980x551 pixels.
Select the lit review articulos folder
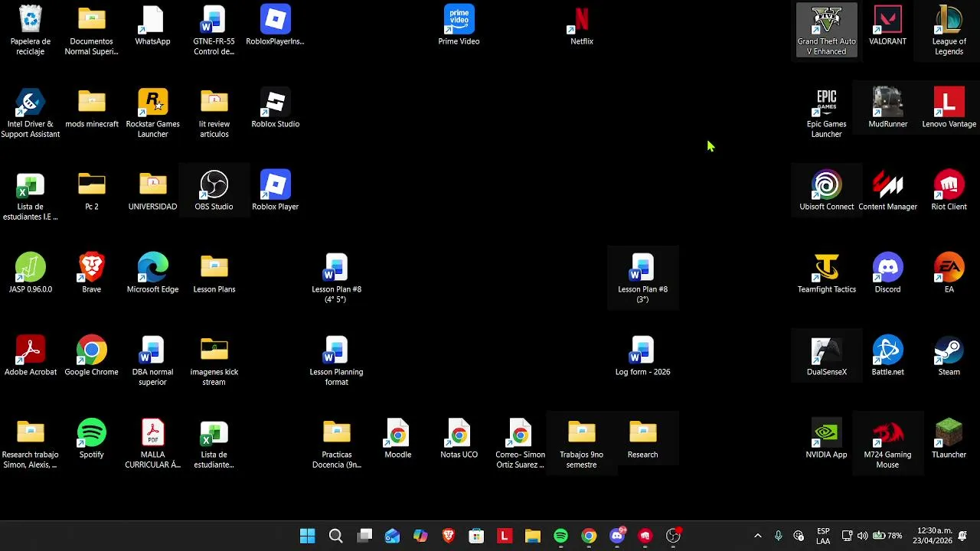coord(214,113)
